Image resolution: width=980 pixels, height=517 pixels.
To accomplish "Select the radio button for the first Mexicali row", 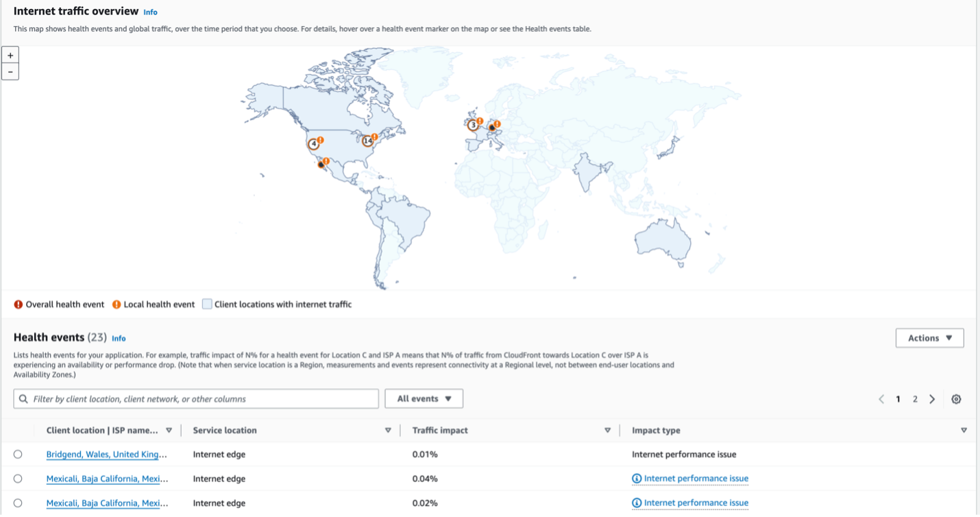I will pos(19,479).
